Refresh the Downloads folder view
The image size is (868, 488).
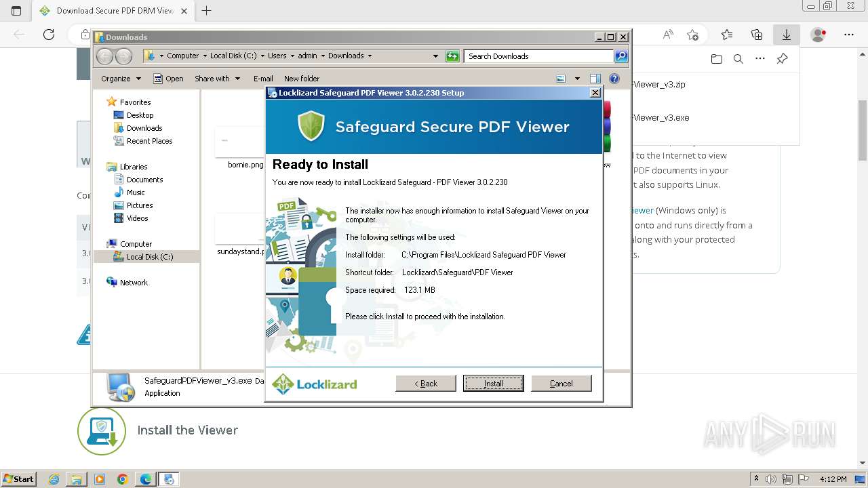point(452,56)
